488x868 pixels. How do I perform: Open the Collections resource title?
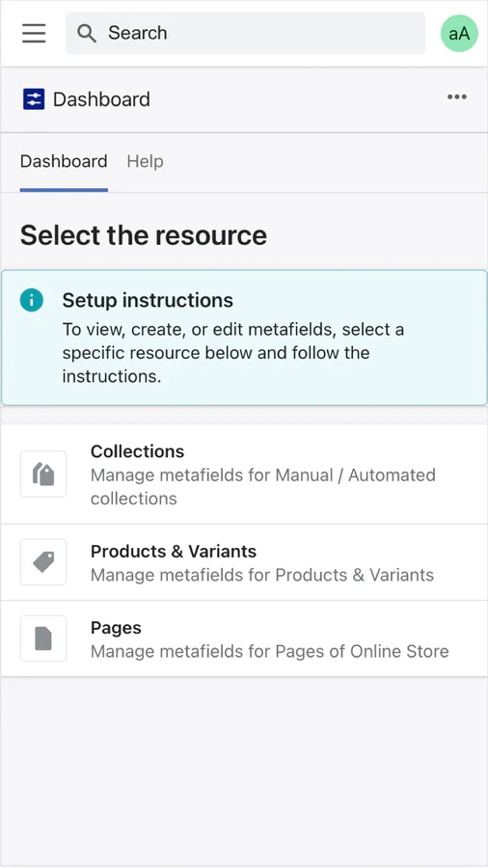137,451
